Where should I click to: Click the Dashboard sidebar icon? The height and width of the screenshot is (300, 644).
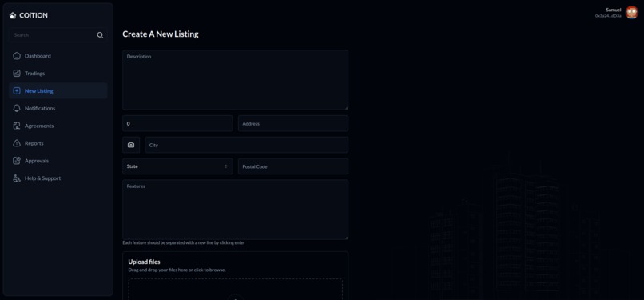coord(17,56)
